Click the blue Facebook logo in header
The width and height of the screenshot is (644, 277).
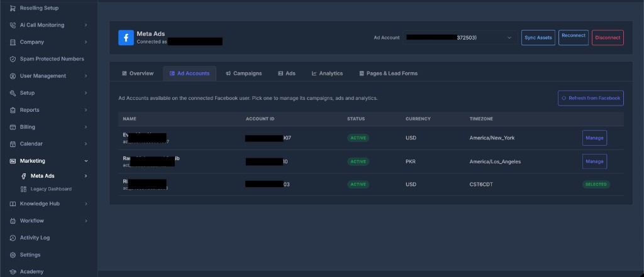coord(126,38)
